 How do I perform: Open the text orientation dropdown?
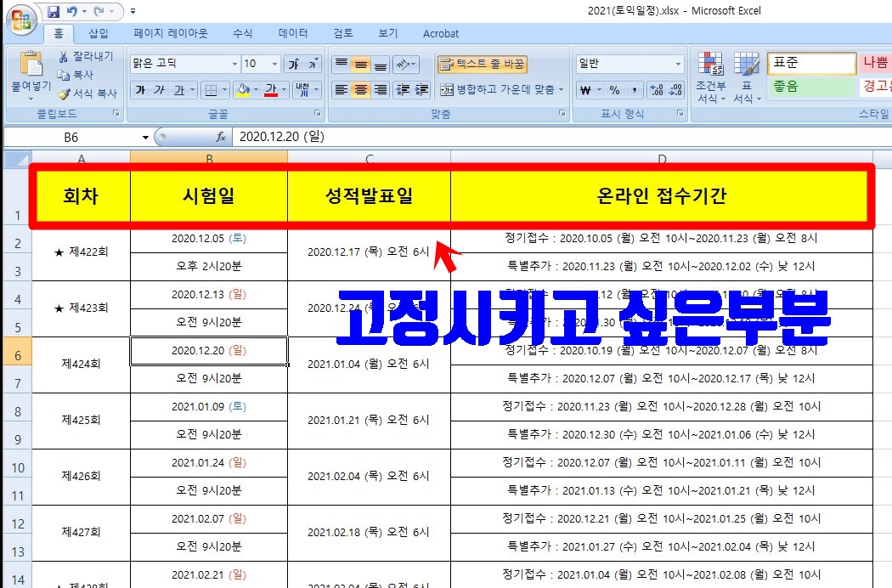click(406, 64)
